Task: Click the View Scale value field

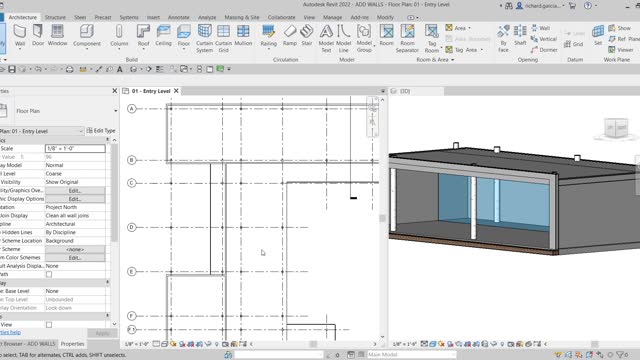Action: click(75, 149)
